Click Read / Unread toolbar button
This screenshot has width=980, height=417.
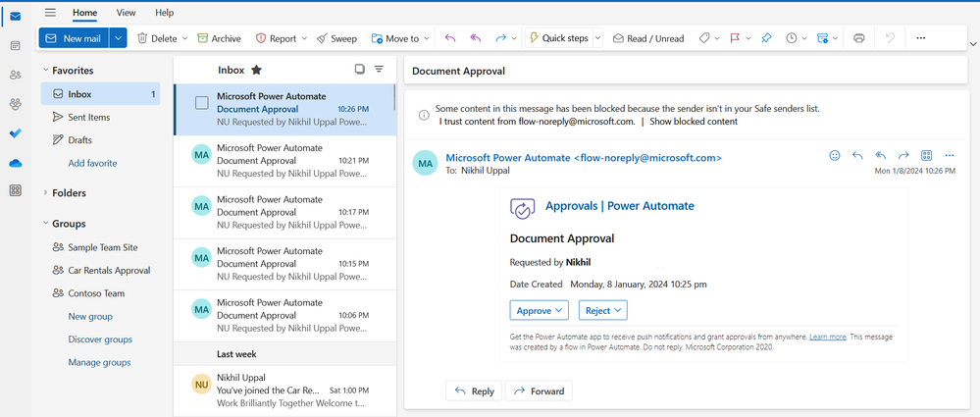pos(648,38)
